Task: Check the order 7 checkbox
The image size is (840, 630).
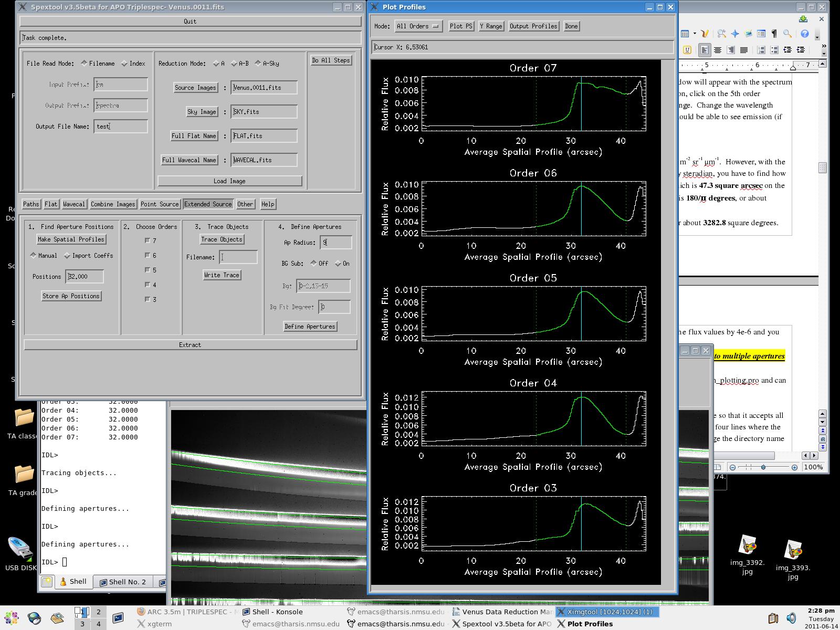Action: pyautogui.click(x=148, y=240)
